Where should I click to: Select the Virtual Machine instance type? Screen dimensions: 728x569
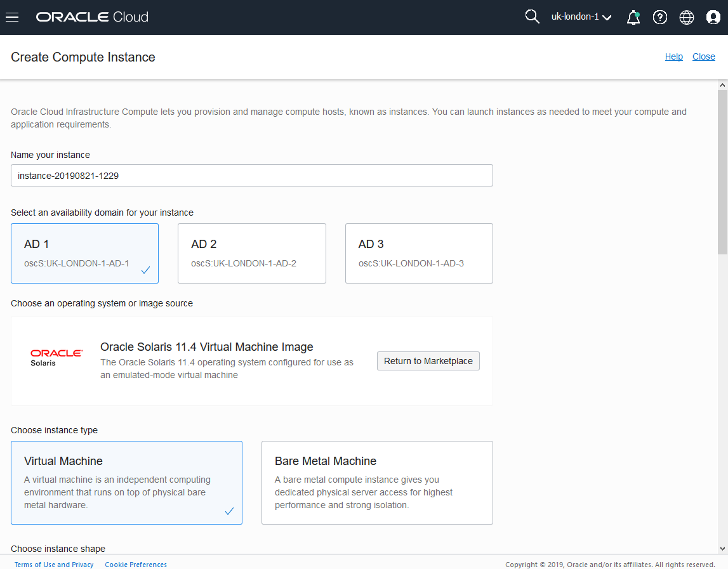pyautogui.click(x=126, y=483)
